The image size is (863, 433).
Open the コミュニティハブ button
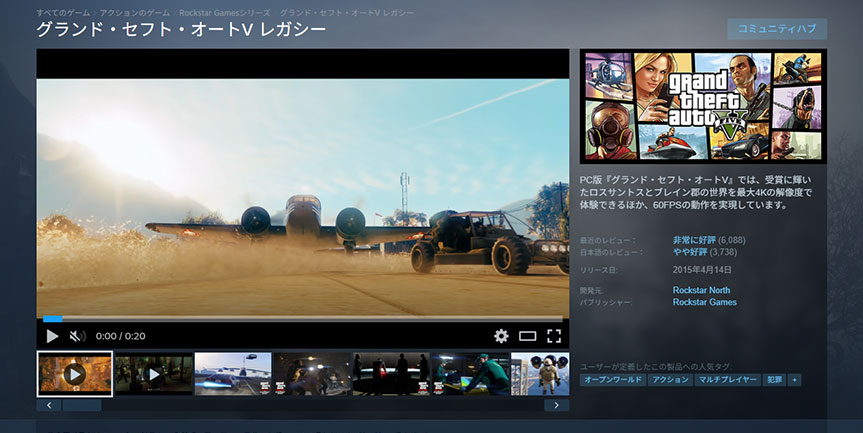point(777,29)
